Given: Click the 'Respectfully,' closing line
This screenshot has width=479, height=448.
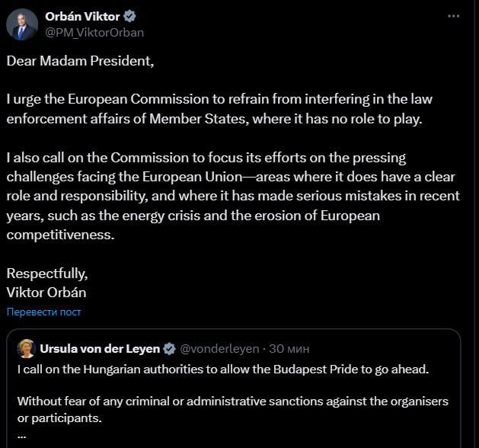Looking at the screenshot, I should click(x=47, y=274).
